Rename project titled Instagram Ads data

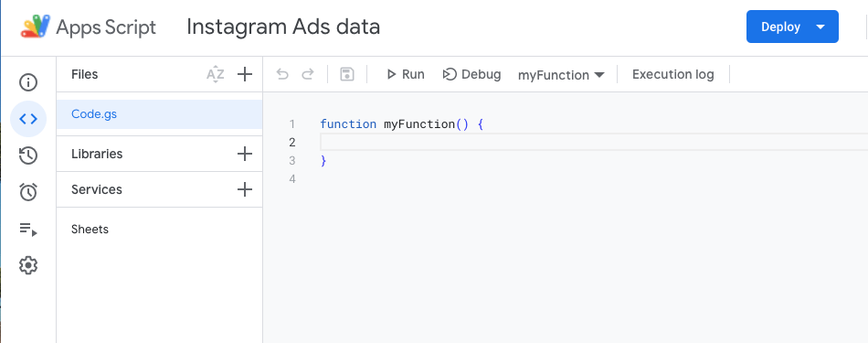283,27
